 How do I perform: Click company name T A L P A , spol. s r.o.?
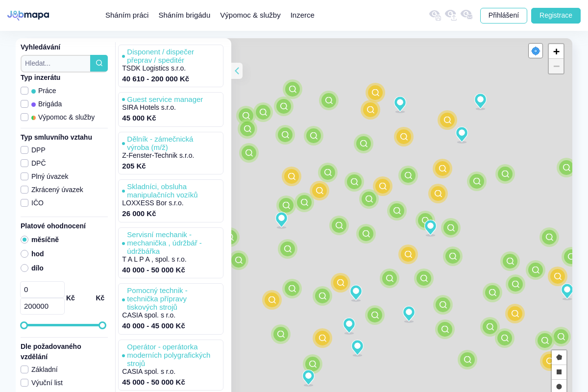pyautogui.click(x=154, y=259)
